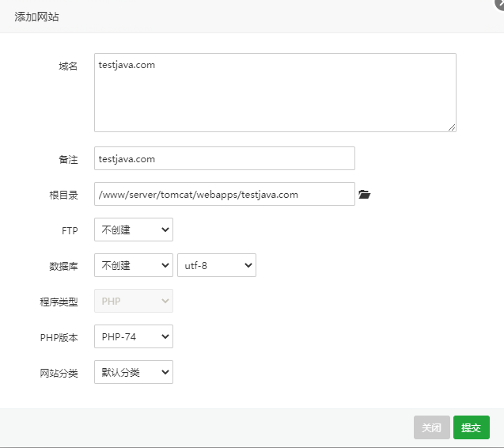The height and width of the screenshot is (448, 504).
Task: Click the 数据库 field label
Action: (x=63, y=266)
